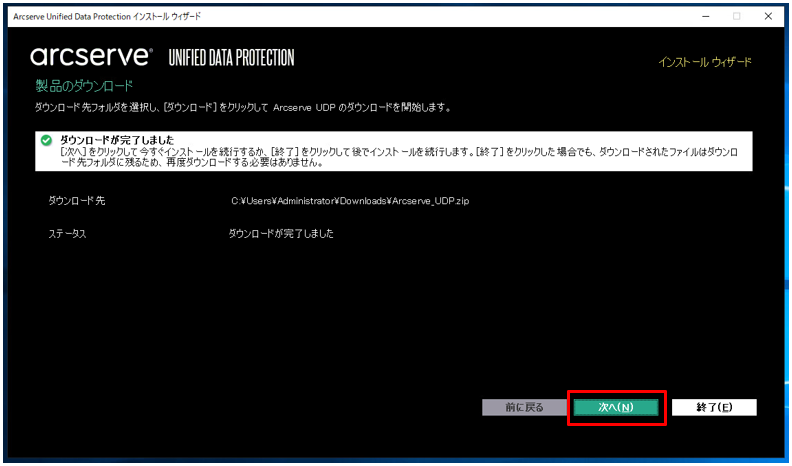Click the 終了(E) button
This screenshot has height=466, width=792.
(714, 407)
